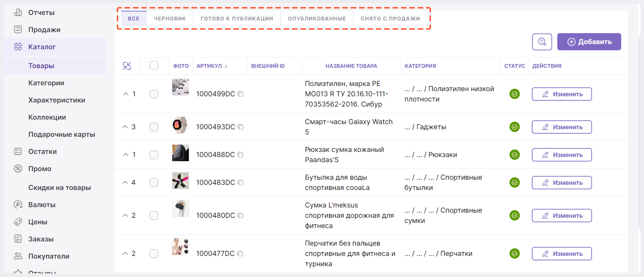Image resolution: width=644 pixels, height=277 pixels.
Task: Click the Покупатели people icon
Action: pos(18,256)
